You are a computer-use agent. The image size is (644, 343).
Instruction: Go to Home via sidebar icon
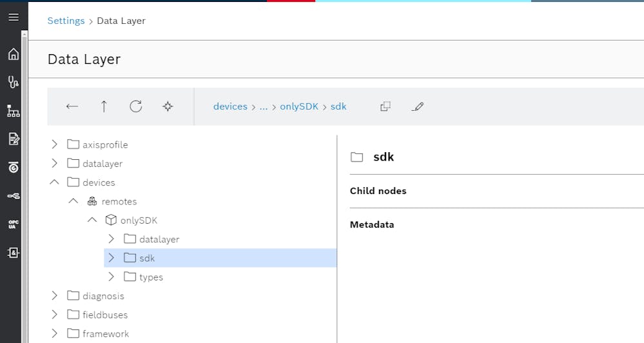pyautogui.click(x=14, y=54)
